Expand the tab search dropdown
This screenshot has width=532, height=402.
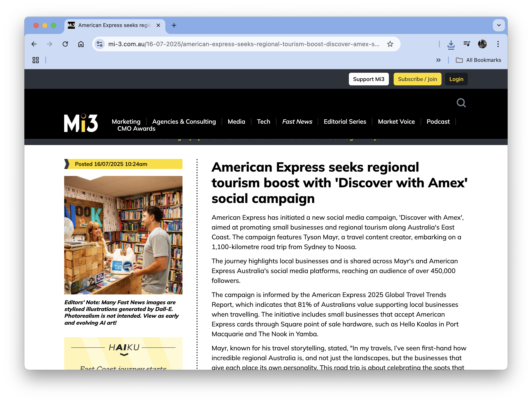[499, 25]
